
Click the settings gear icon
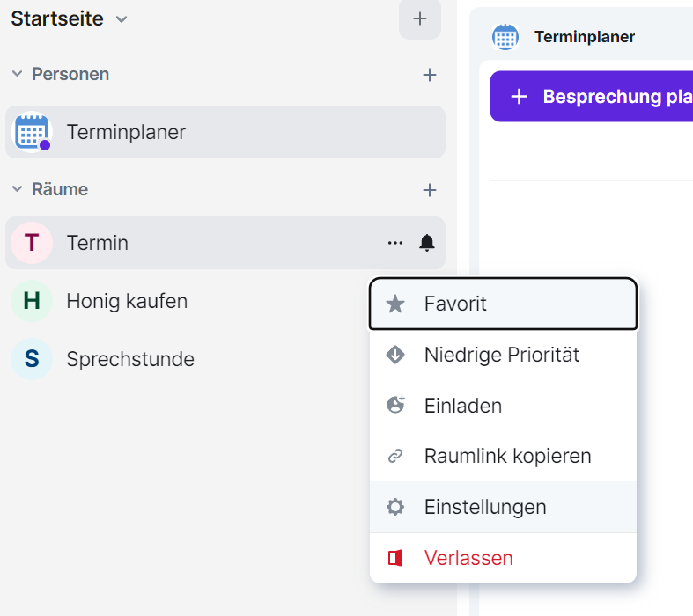point(395,507)
